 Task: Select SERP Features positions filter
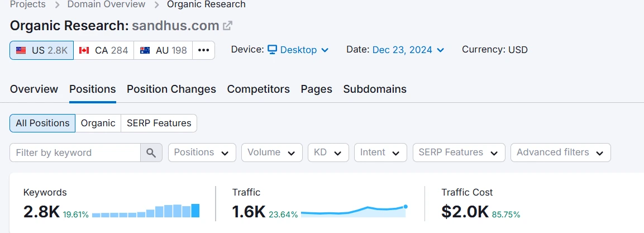tap(159, 123)
